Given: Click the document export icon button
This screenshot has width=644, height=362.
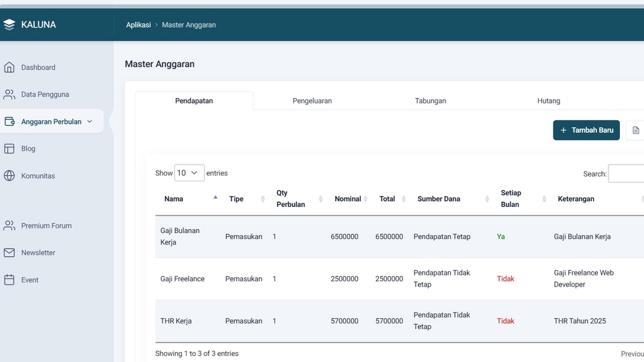Looking at the screenshot, I should coord(635,130).
